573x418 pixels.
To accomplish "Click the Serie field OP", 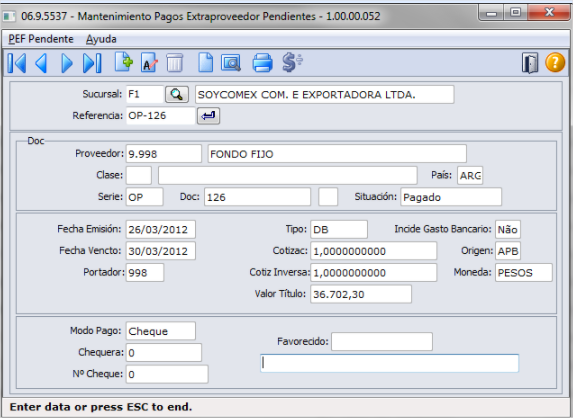I will [x=145, y=197].
